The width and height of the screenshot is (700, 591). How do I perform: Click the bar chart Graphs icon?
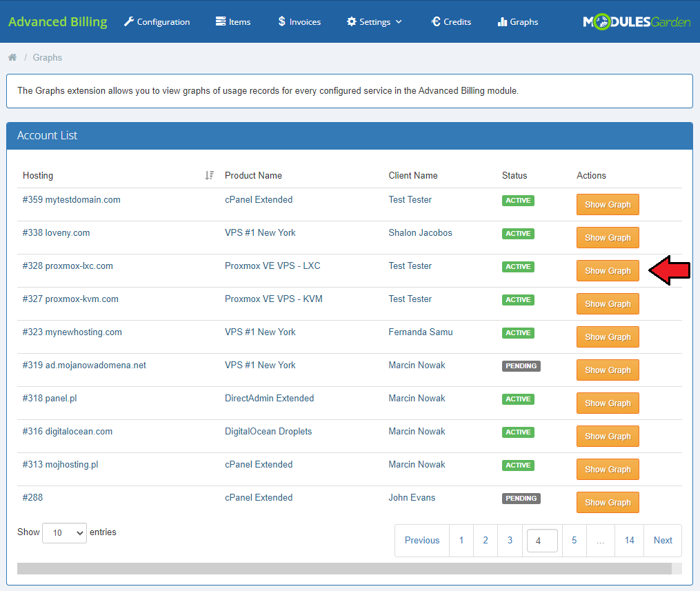[x=502, y=21]
